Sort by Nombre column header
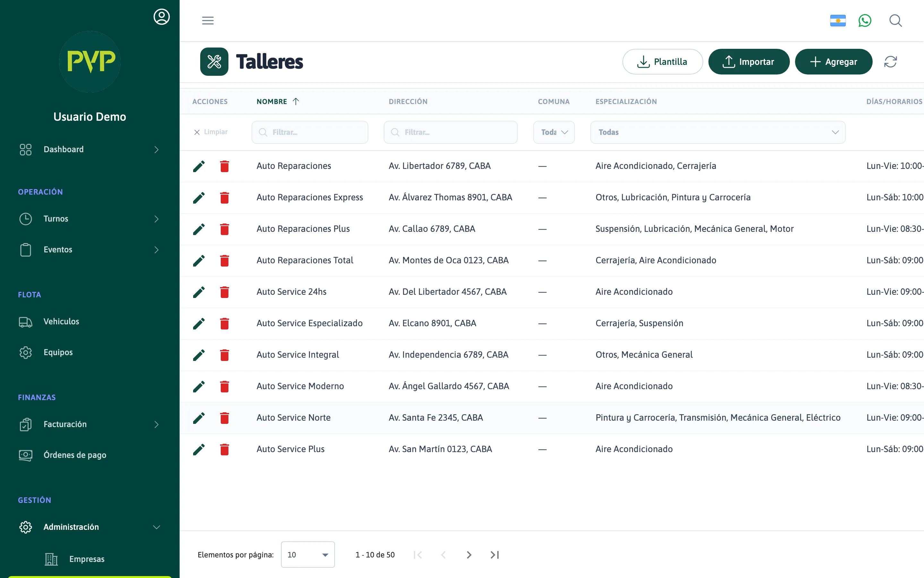 click(x=278, y=101)
